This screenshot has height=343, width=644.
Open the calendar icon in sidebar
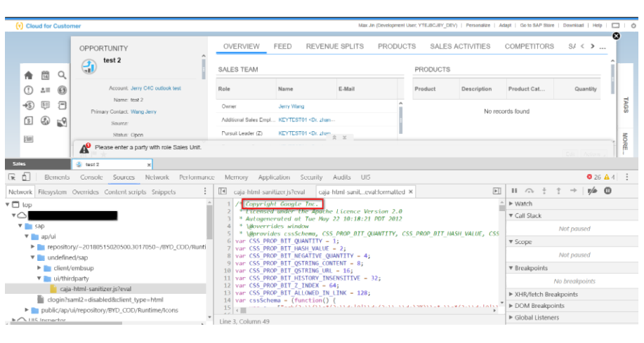(45, 75)
